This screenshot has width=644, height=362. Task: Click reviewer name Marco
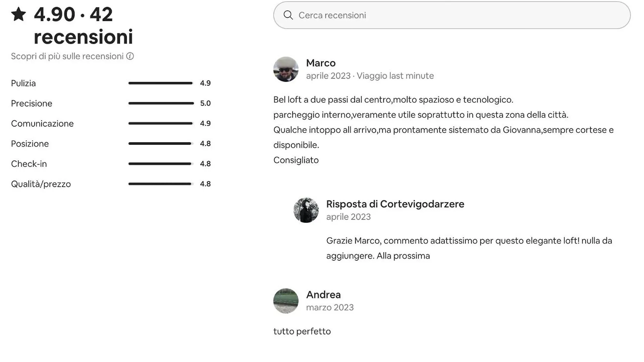coord(321,63)
